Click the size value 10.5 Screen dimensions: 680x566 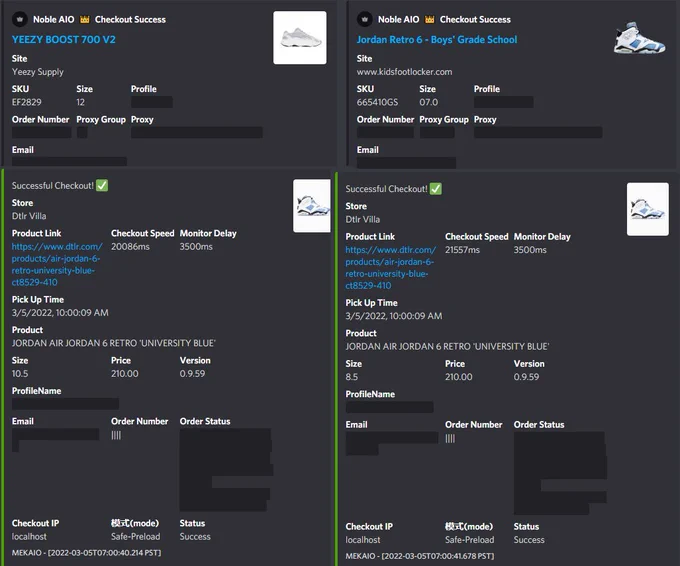20,374
